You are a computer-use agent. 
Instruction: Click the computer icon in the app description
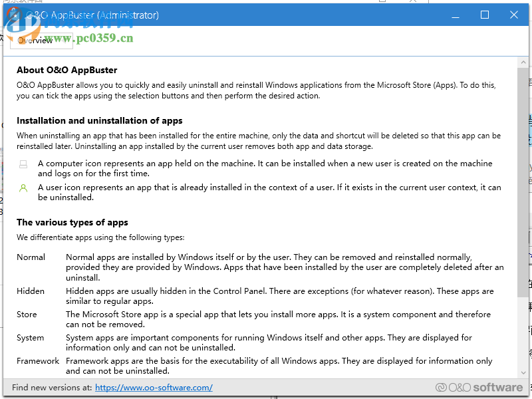(23, 164)
